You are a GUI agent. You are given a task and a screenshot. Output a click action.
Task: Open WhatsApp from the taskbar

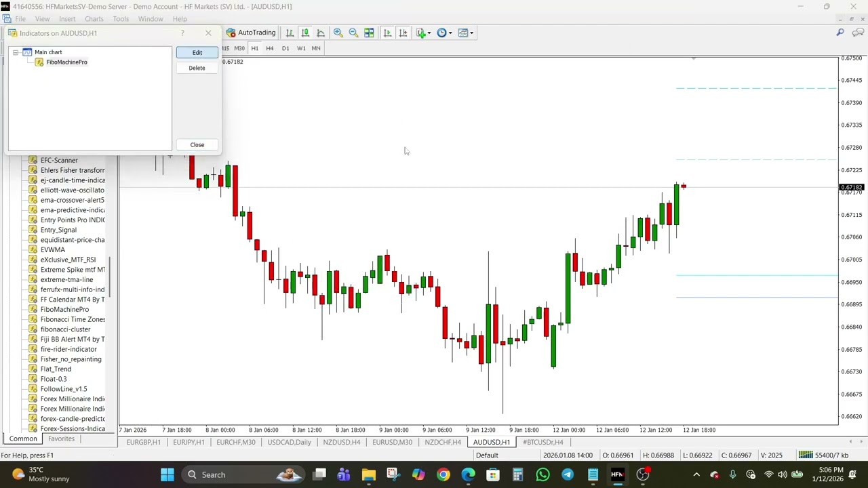(542, 474)
